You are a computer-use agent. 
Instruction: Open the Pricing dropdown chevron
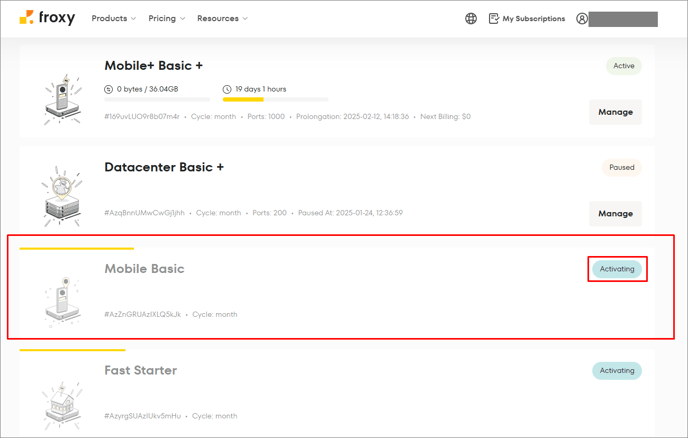(x=183, y=18)
